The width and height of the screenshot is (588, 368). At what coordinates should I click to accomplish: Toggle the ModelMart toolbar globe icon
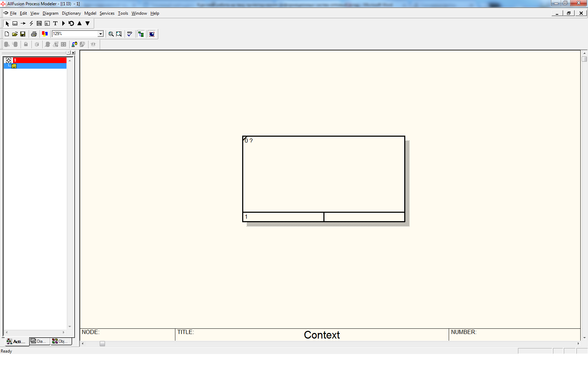(x=152, y=34)
